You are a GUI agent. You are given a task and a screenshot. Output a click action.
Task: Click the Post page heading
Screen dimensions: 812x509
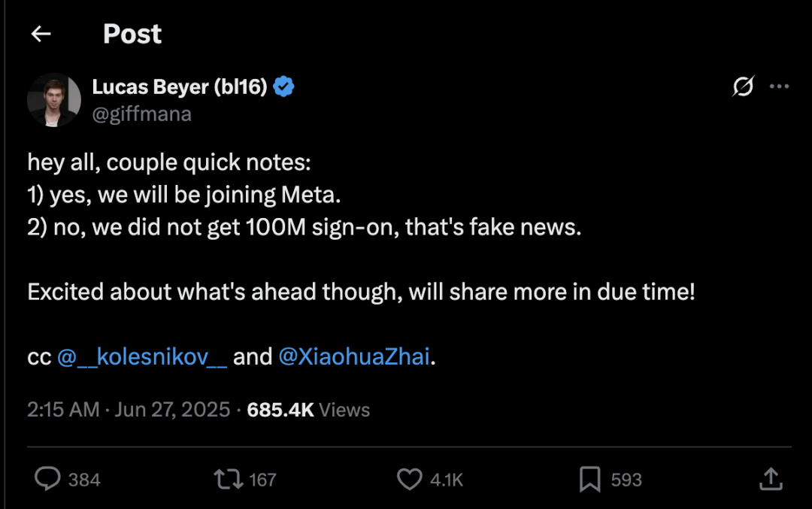(132, 34)
